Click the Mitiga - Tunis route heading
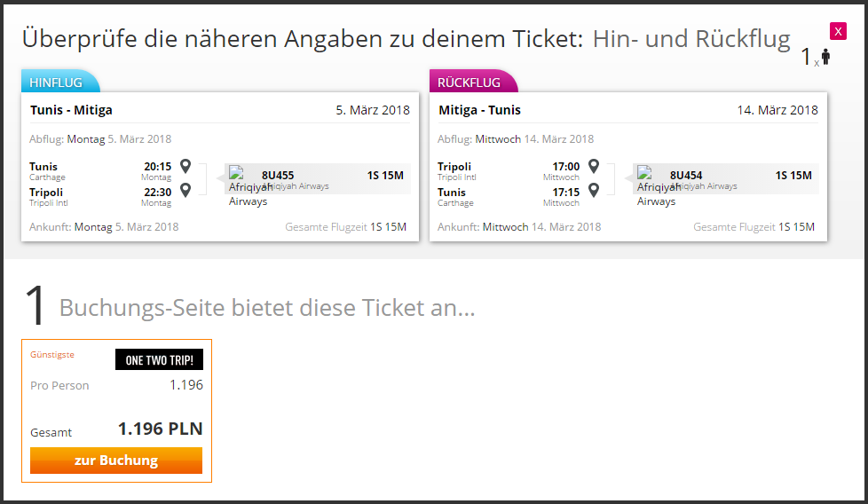 tap(479, 110)
